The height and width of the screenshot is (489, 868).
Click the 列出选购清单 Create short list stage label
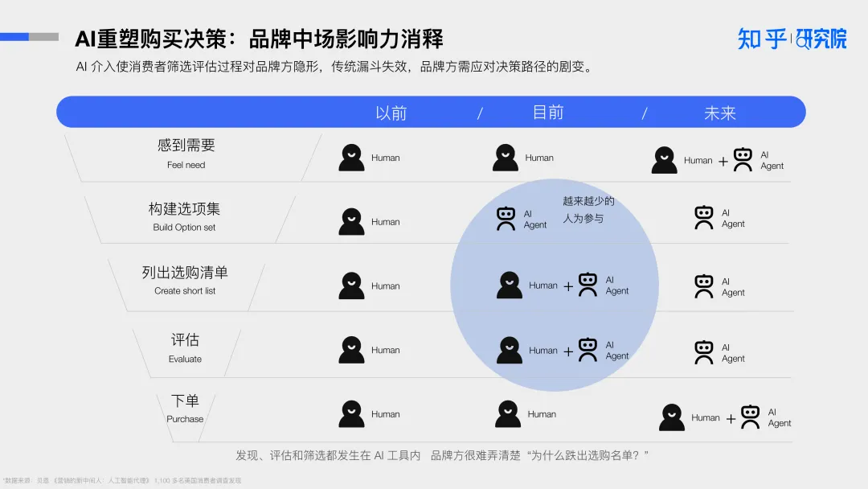pyautogui.click(x=185, y=280)
